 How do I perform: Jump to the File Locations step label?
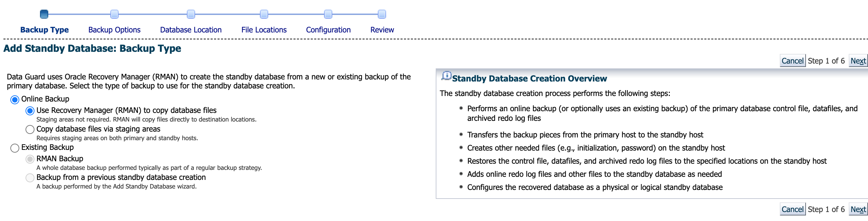coord(264,30)
